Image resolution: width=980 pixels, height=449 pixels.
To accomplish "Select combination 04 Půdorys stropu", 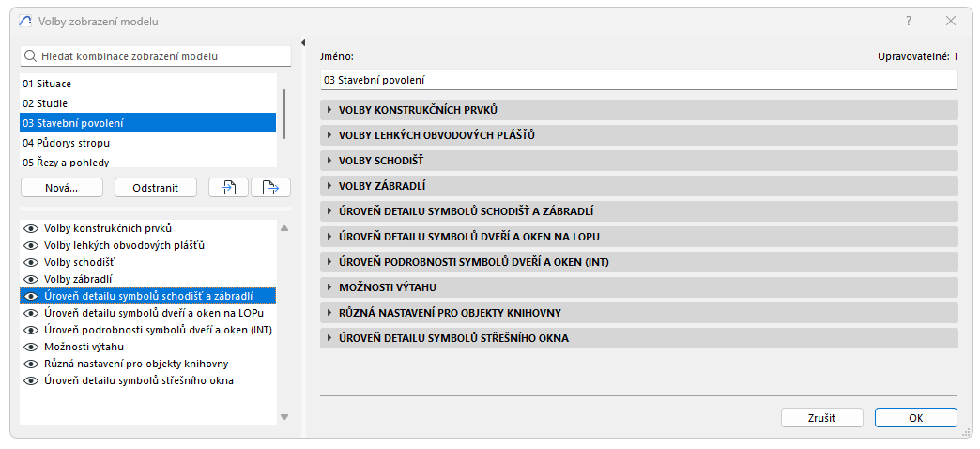I will tap(148, 143).
